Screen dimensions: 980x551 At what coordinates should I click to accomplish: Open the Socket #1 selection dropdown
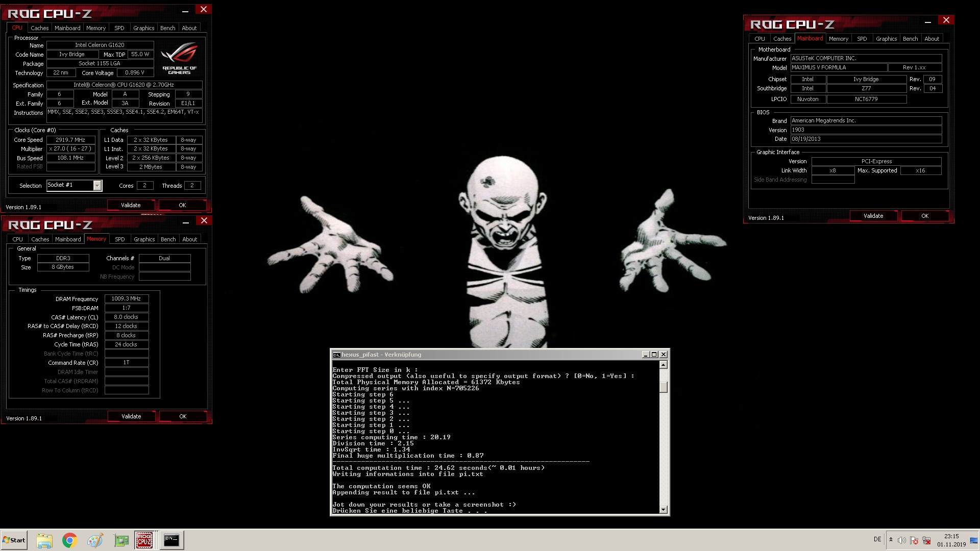[75, 185]
